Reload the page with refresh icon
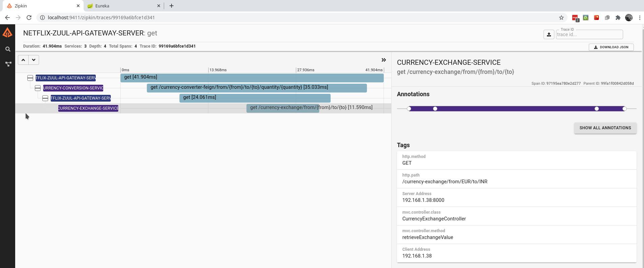The image size is (644, 268). coord(29,18)
